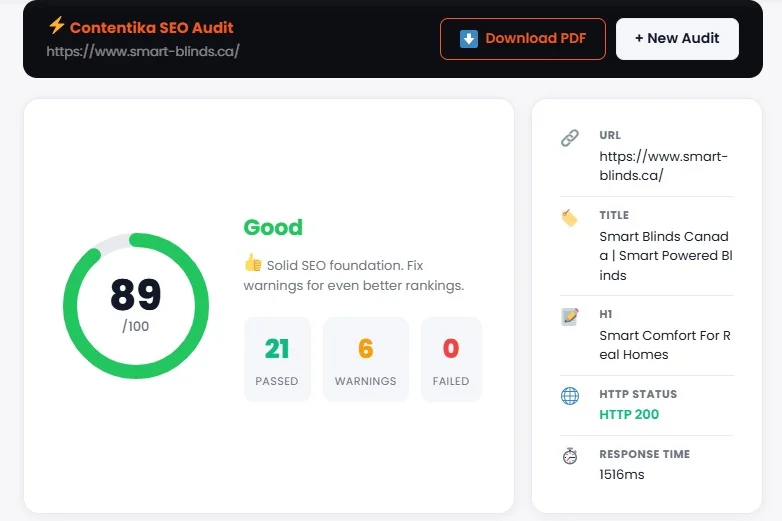Click the chain link URL icon
The height and width of the screenshot is (521, 782).
[x=570, y=138]
